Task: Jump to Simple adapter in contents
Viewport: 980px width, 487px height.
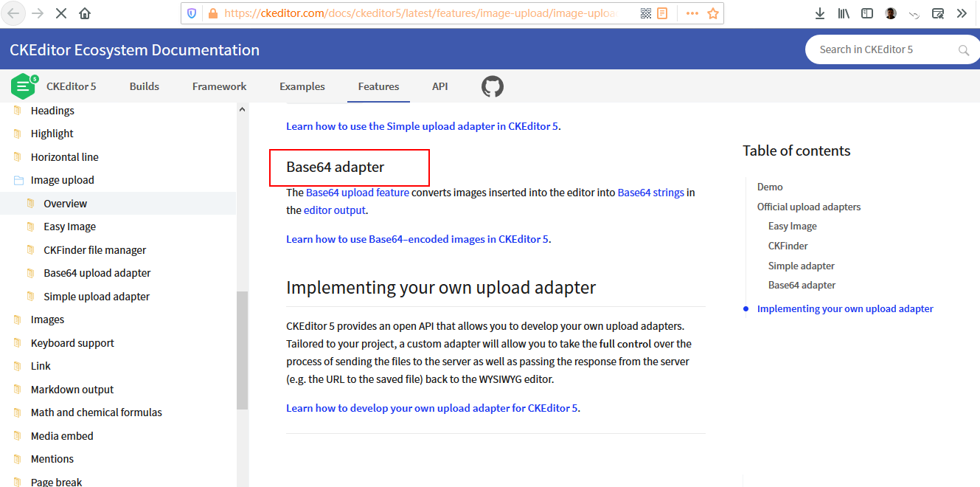Action: click(802, 266)
